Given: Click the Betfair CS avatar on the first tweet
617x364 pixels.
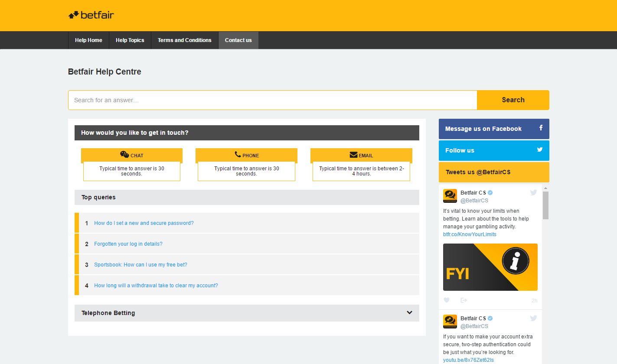Looking at the screenshot, I should tap(450, 196).
